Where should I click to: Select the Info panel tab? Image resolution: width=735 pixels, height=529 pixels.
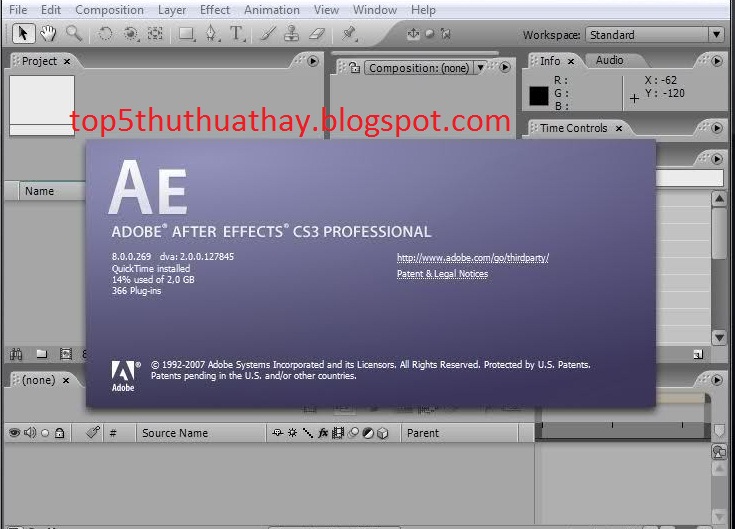[x=550, y=61]
